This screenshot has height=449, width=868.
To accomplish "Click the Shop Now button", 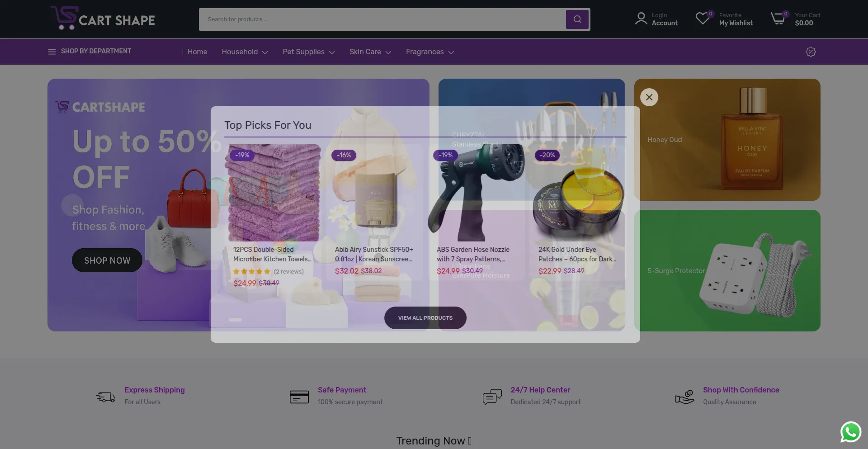I will pos(107,260).
